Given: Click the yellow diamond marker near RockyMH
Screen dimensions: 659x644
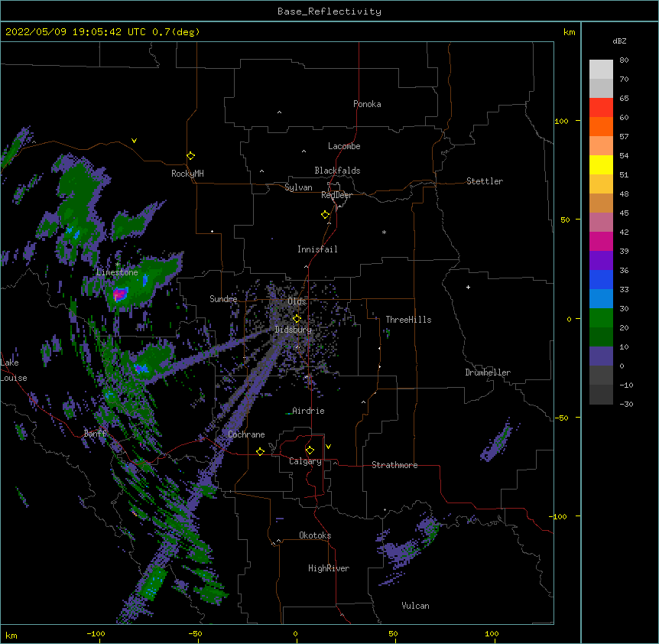Looking at the screenshot, I should click(190, 156).
